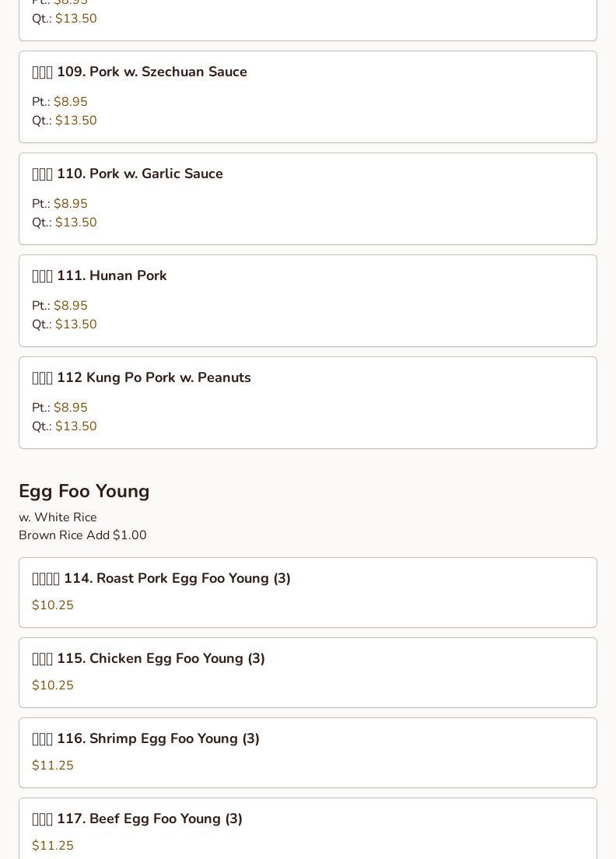Choose pint price for Kung Po Pork

(x=70, y=408)
